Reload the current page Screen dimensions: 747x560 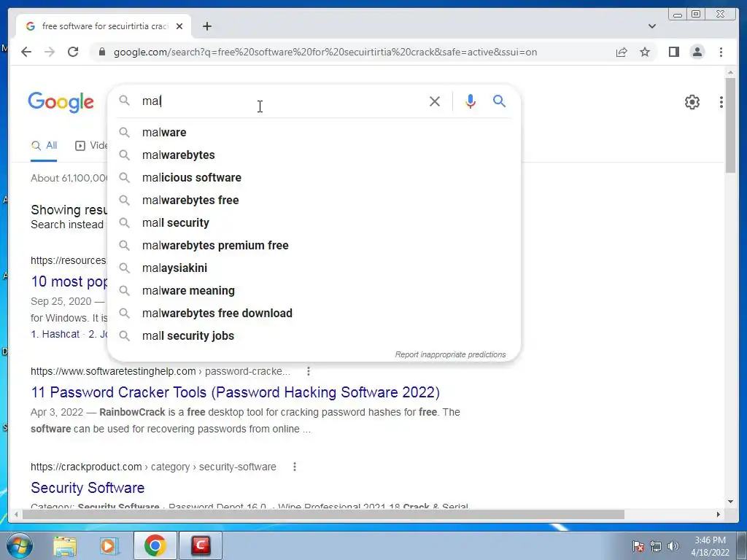73,52
